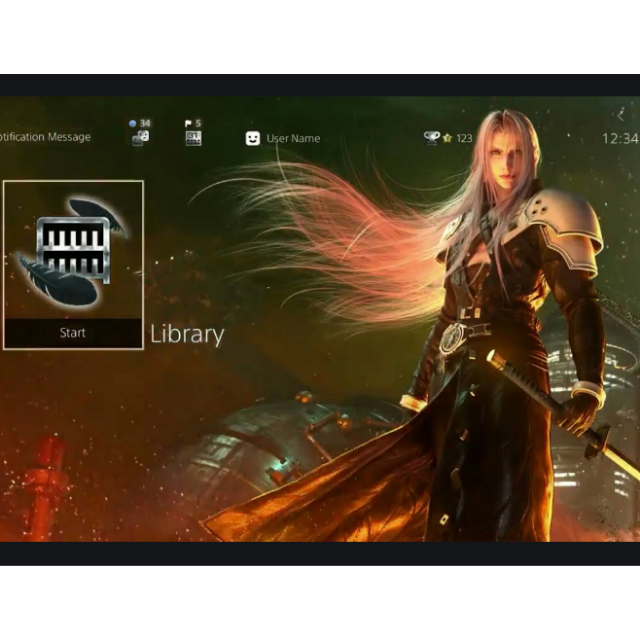Click the number 34 friends count
This screenshot has height=640, width=640.
[x=145, y=124]
